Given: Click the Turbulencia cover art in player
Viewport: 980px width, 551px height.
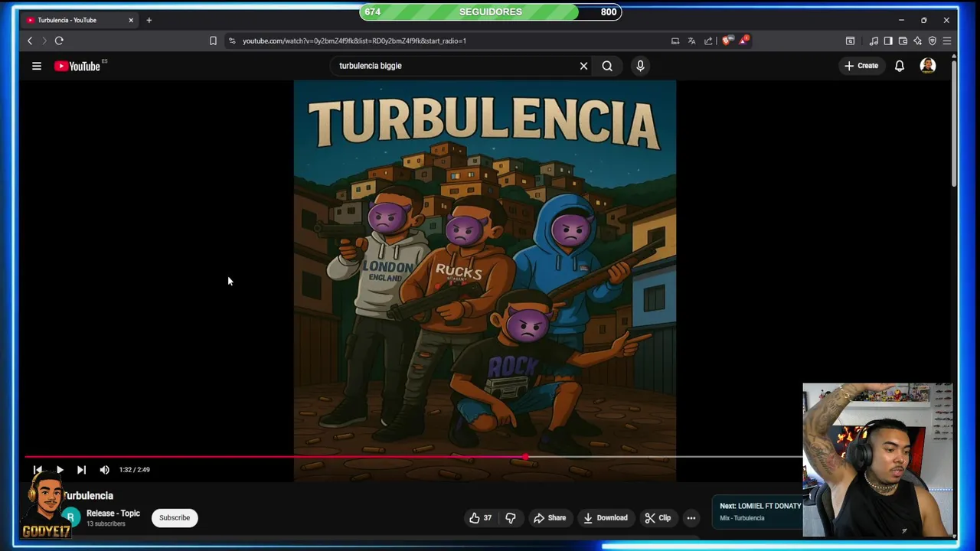Looking at the screenshot, I should 485,281.
